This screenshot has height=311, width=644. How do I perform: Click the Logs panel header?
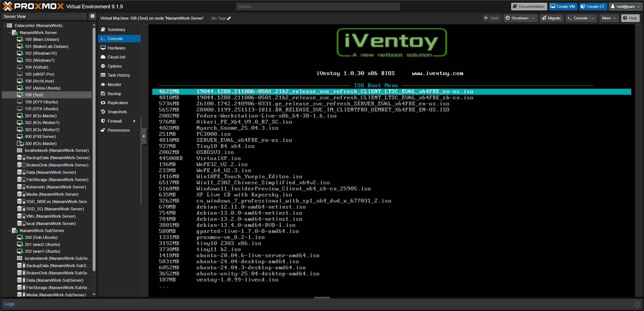(322, 304)
